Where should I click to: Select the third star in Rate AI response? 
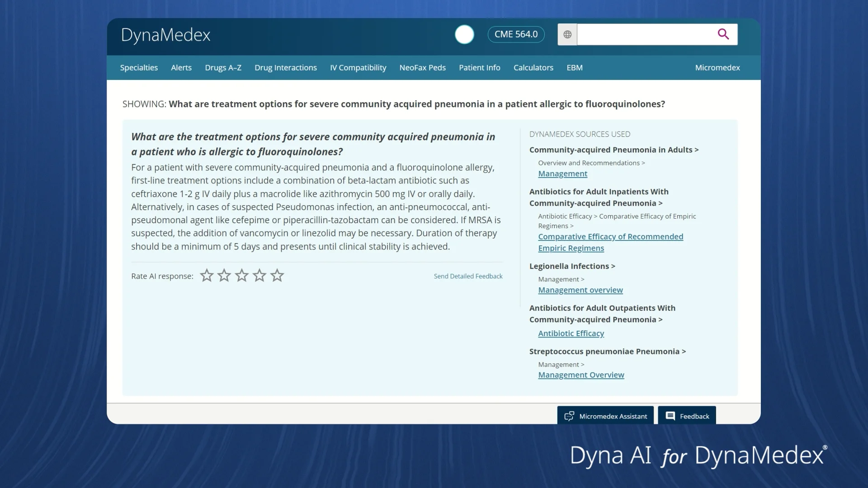coord(241,275)
